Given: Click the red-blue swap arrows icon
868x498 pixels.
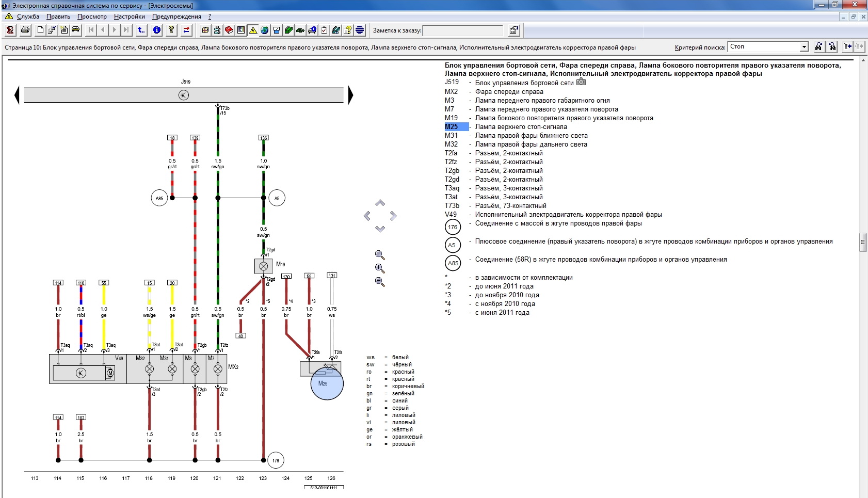Looking at the screenshot, I should [186, 30].
